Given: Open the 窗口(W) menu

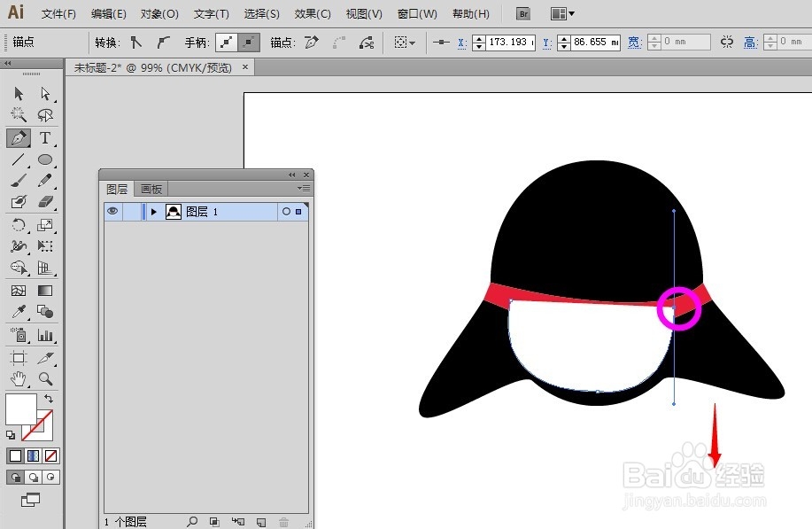Looking at the screenshot, I should point(417,14).
